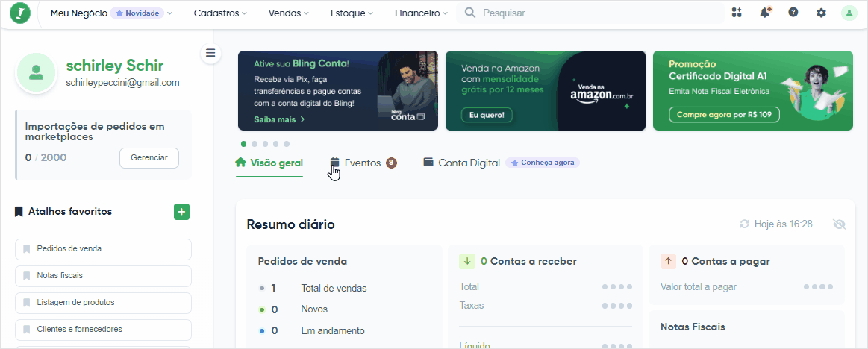The image size is (868, 349).
Task: Click the user avatar in top bar
Action: click(849, 13)
